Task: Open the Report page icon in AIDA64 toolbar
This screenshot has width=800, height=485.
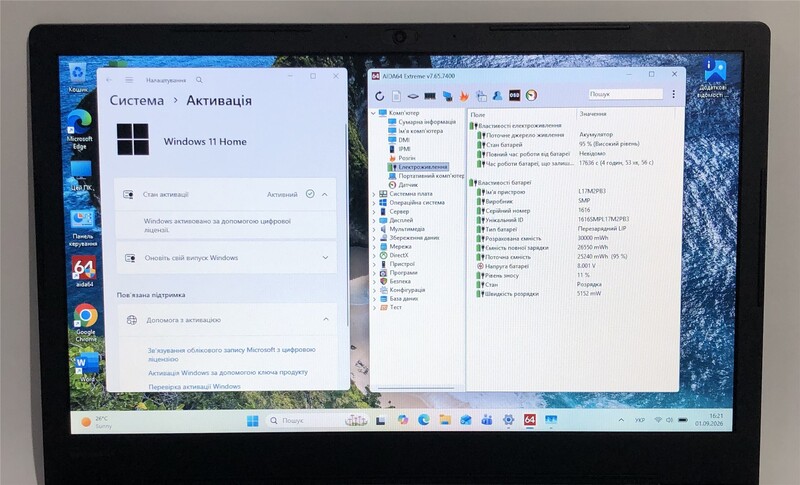Action: [x=396, y=96]
